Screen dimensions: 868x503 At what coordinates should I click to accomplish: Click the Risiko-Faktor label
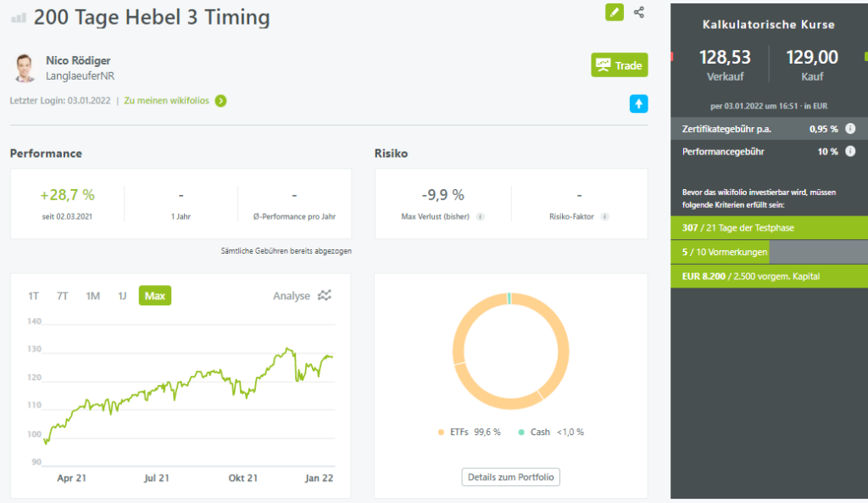tap(571, 216)
